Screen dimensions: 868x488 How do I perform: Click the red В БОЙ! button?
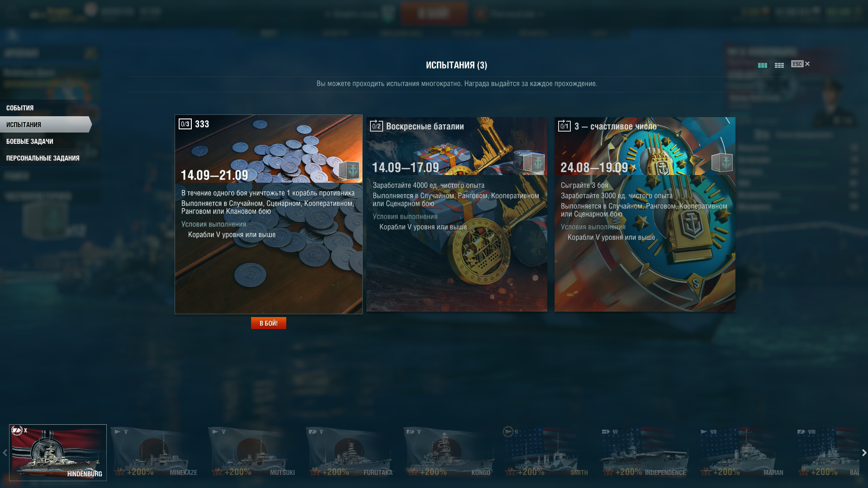pos(269,323)
